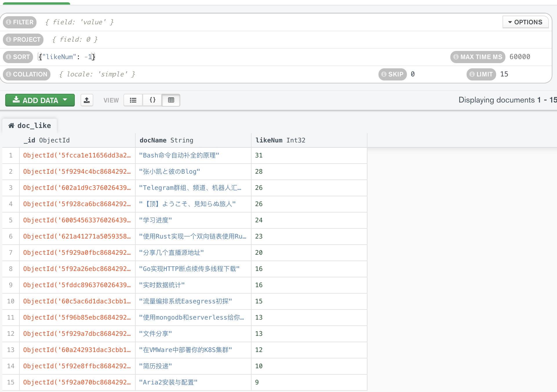
Task: Click the max time ms value 60000
Action: pyautogui.click(x=520, y=57)
